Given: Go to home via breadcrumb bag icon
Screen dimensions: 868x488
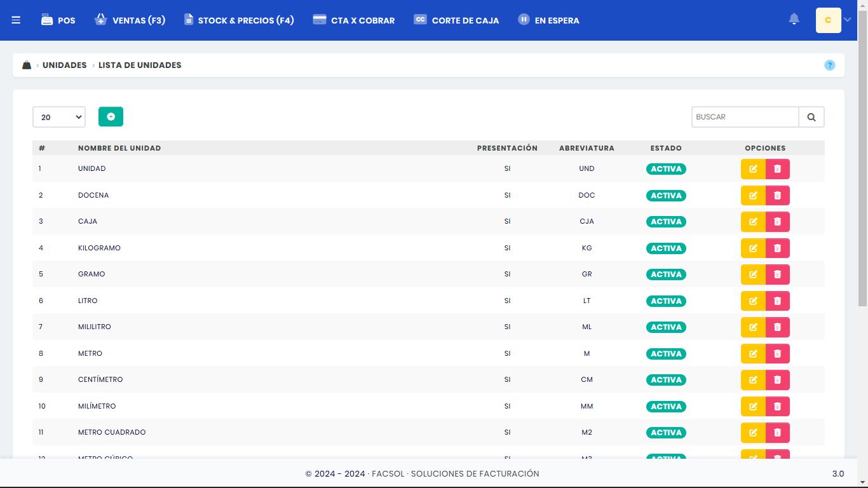Looking at the screenshot, I should (27, 65).
